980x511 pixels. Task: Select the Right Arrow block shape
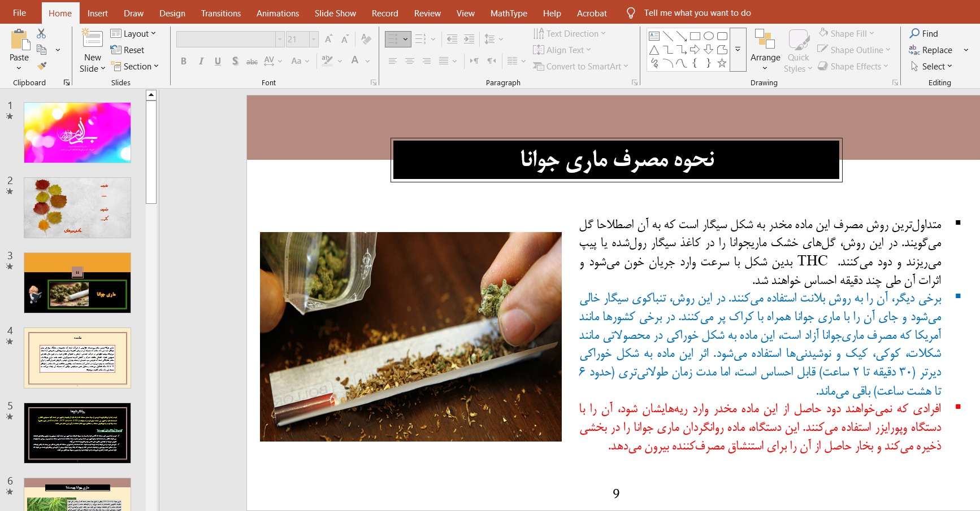695,50
